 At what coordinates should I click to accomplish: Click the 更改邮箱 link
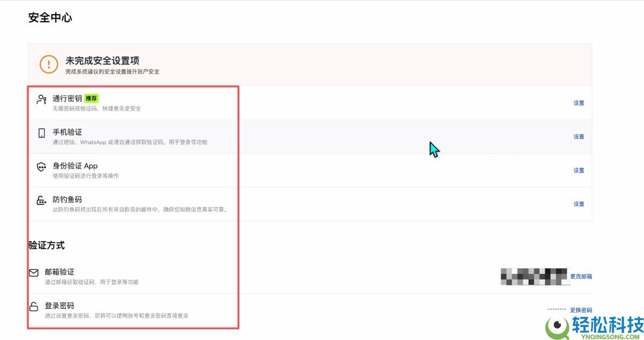[x=581, y=277]
